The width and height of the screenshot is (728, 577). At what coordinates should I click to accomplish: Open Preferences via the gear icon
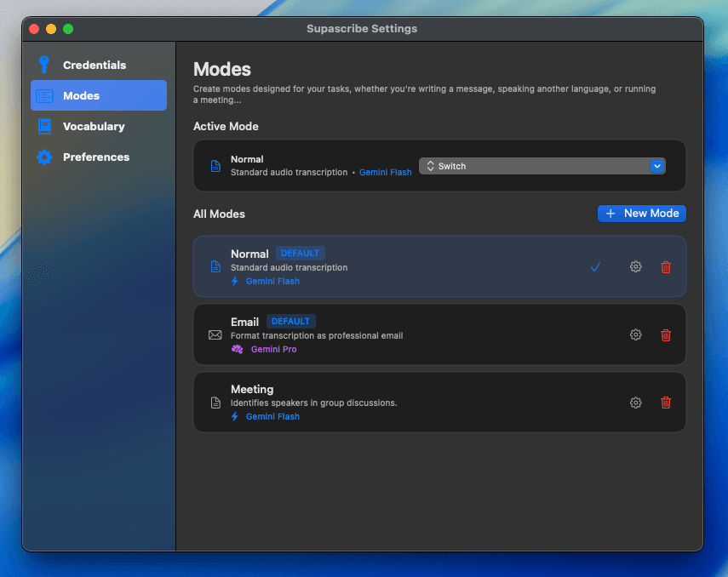43,157
